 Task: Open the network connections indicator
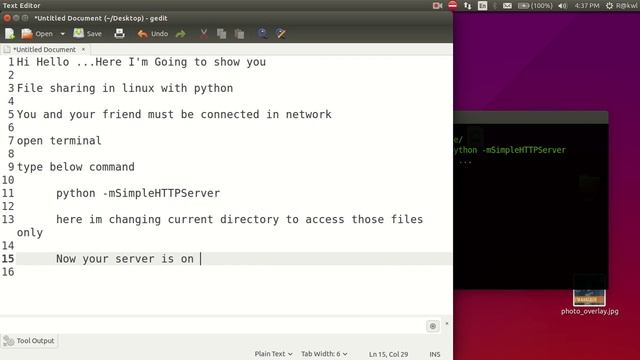click(467, 6)
